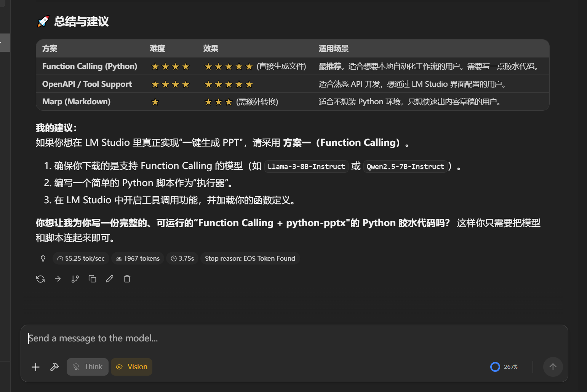The image size is (587, 392).
Task: Edit the message with the pencil icon
Action: (x=110, y=279)
